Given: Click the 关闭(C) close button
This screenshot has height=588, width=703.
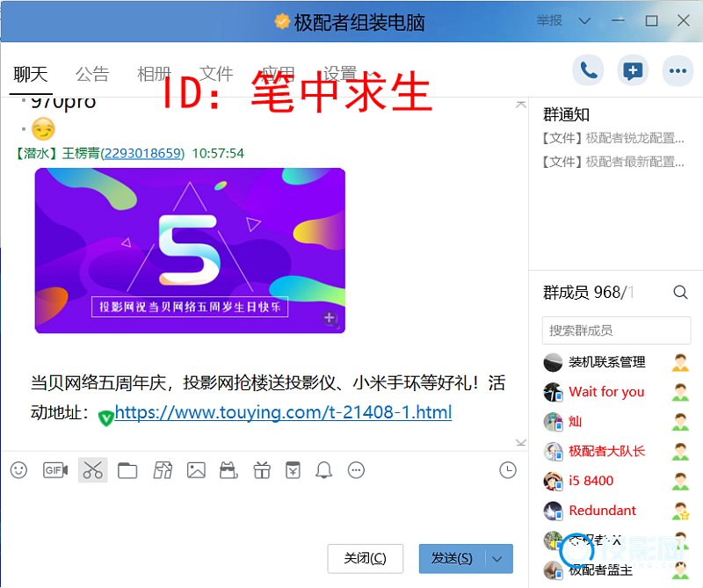Looking at the screenshot, I should pos(365,559).
